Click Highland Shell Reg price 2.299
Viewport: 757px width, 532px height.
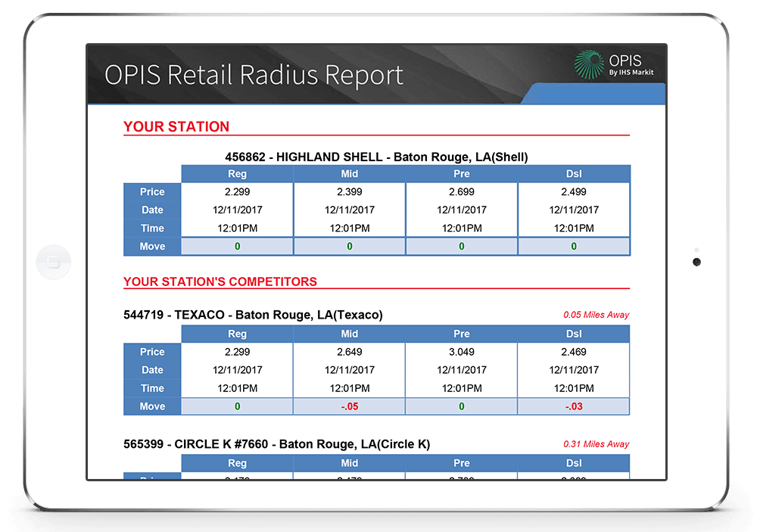point(237,191)
